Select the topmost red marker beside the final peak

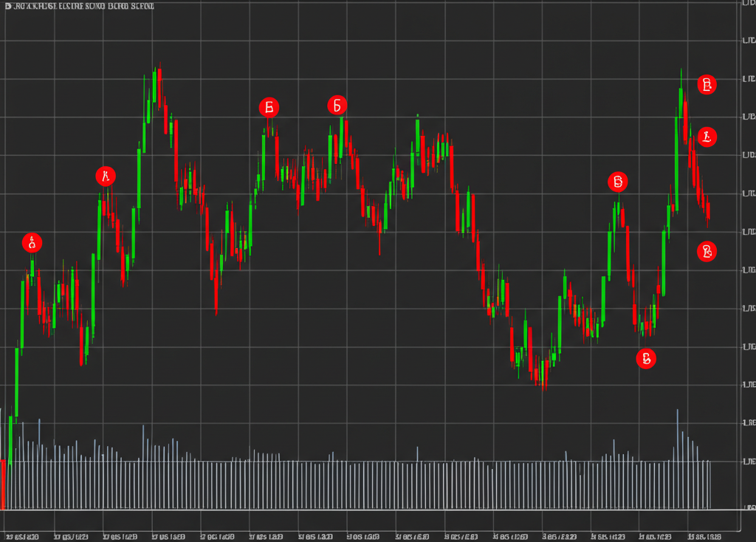[x=707, y=84]
